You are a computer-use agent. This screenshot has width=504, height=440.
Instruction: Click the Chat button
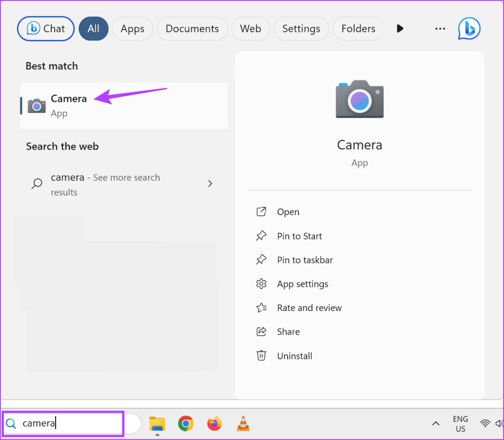(45, 29)
